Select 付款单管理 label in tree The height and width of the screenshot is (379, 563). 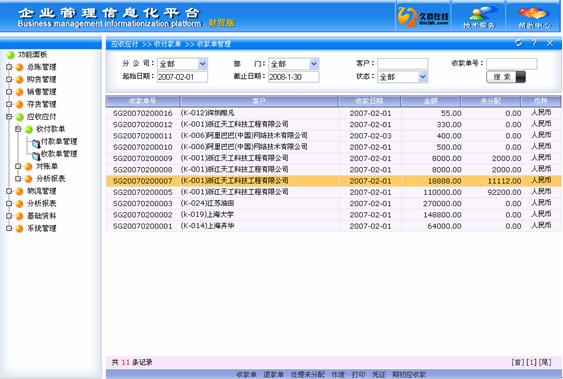pos(59,141)
